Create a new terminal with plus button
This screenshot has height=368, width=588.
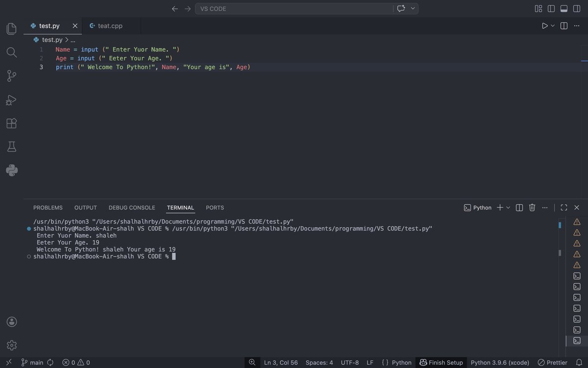[x=500, y=208]
